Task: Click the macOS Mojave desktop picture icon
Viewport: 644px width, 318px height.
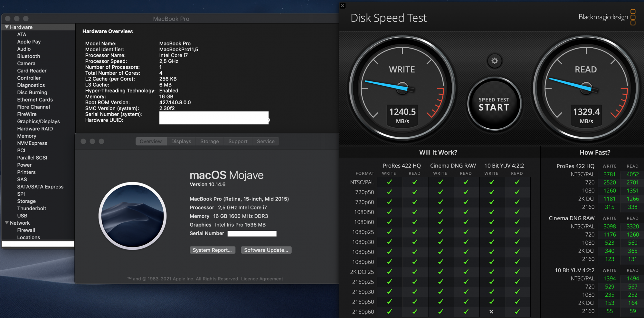Action: pos(132,216)
